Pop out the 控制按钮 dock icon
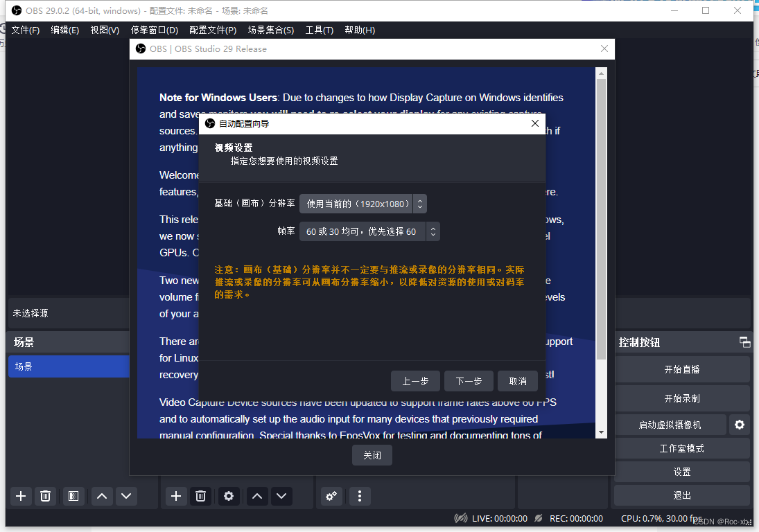Image resolution: width=759 pixels, height=532 pixels. point(745,342)
